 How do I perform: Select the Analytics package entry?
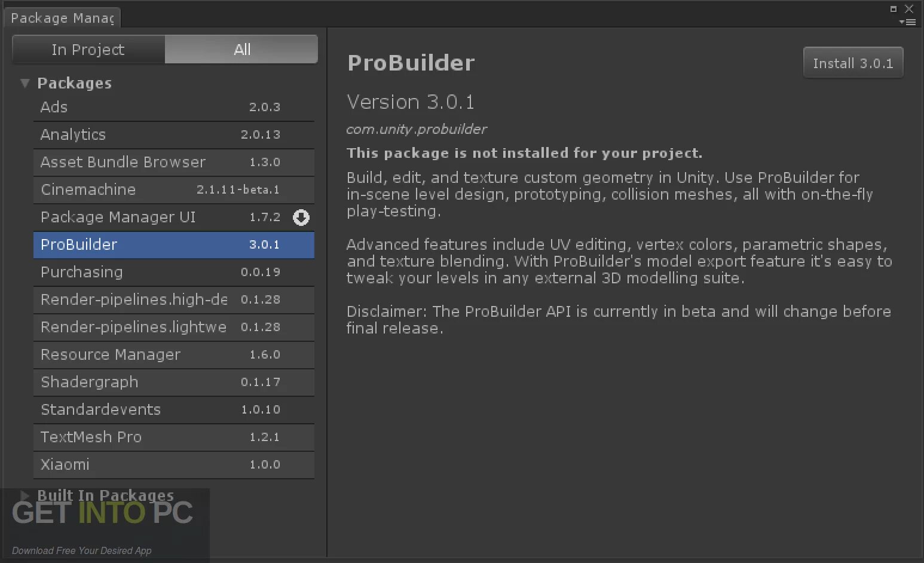click(x=173, y=135)
